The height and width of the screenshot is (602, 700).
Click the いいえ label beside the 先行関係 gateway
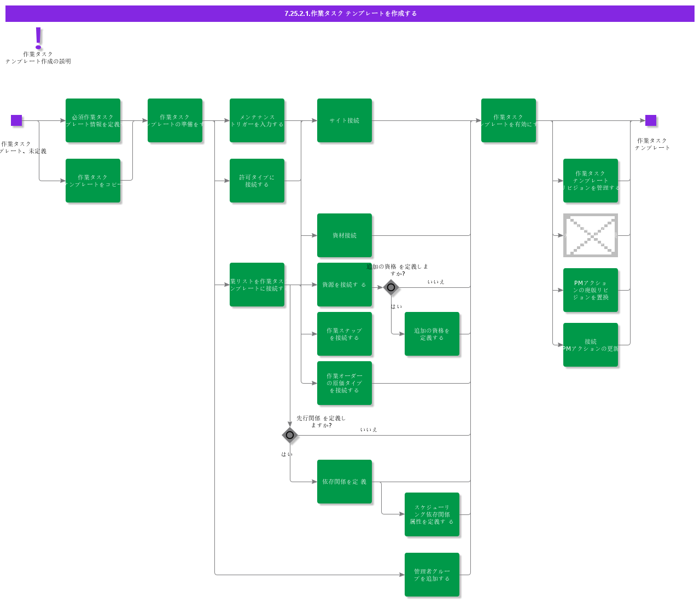(369, 430)
